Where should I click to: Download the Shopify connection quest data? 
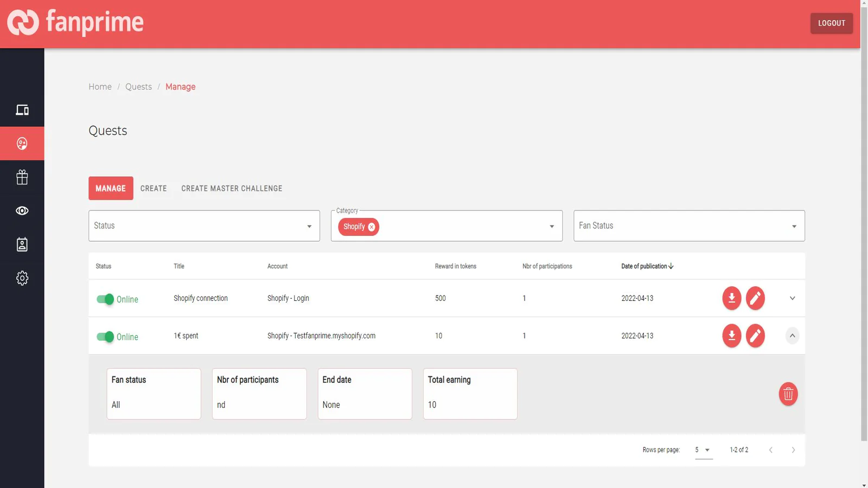tap(731, 298)
